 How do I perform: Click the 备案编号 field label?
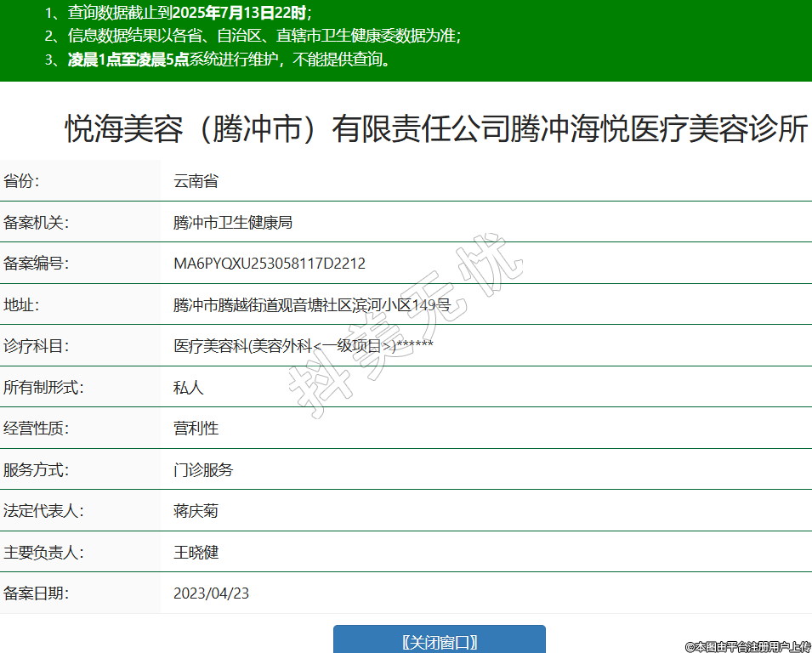36,264
